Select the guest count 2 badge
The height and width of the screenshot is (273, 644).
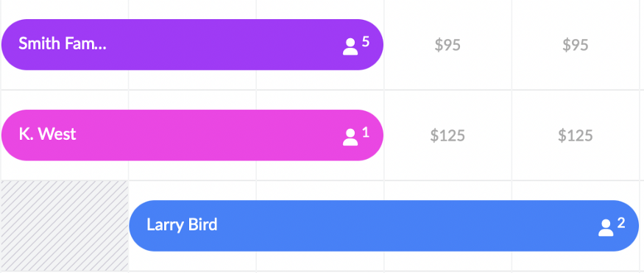click(x=621, y=222)
